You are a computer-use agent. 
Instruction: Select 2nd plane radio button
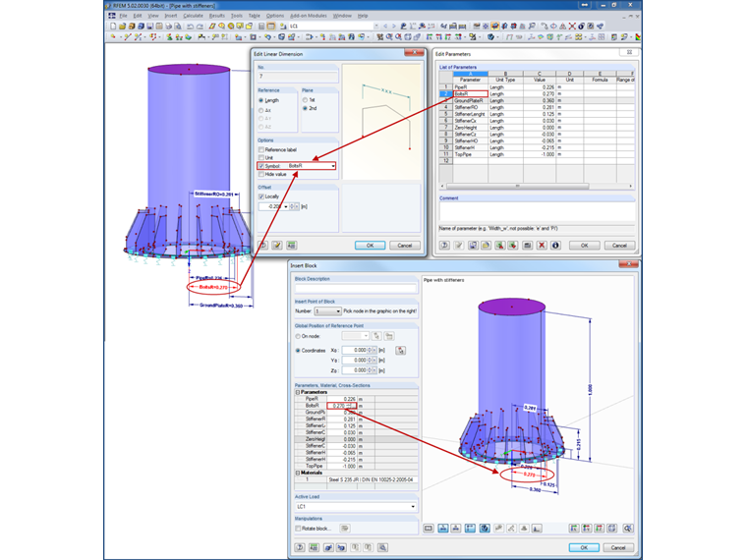tap(305, 109)
